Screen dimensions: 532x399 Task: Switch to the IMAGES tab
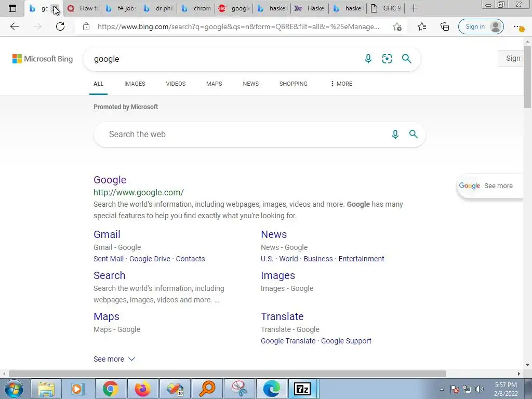coord(135,84)
